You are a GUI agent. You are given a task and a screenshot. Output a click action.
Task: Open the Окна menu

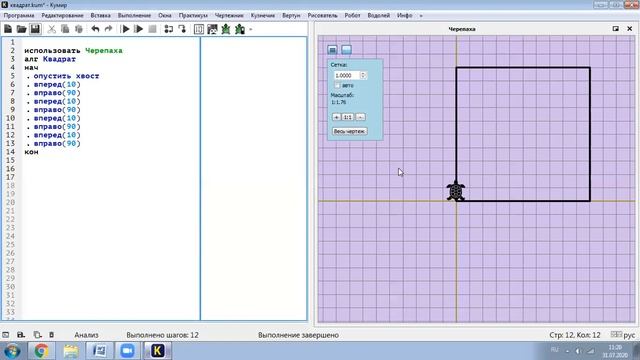tap(165, 16)
